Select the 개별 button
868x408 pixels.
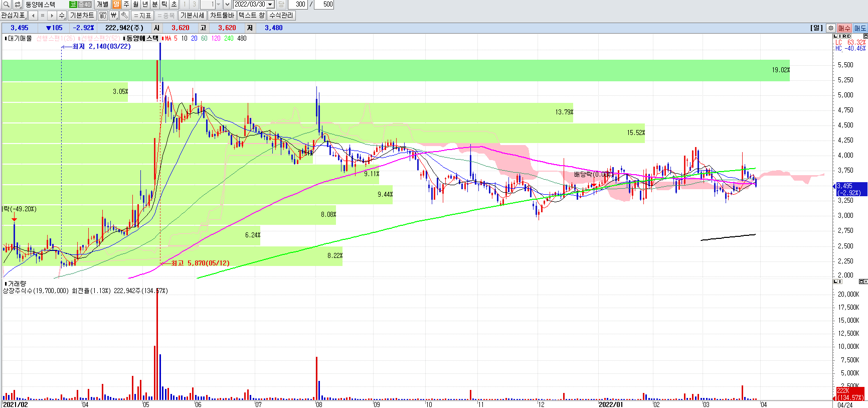tap(102, 5)
